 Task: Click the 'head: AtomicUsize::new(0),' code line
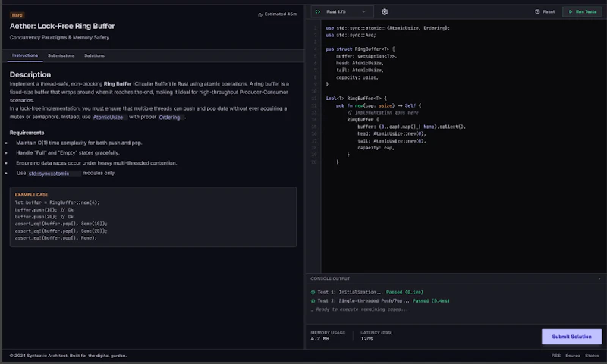[392, 133]
